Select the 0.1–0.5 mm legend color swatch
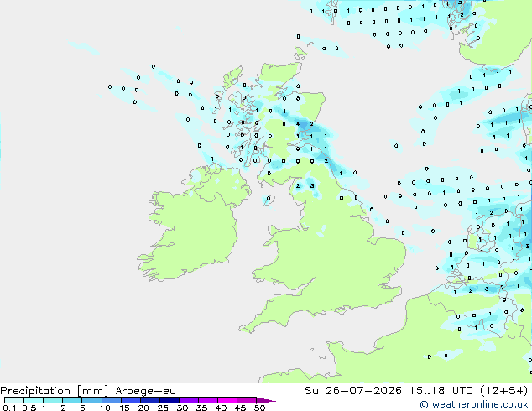 (14, 400)
